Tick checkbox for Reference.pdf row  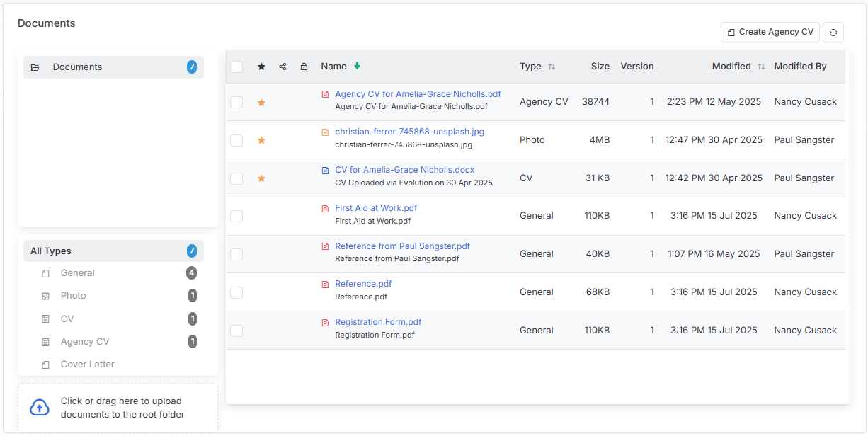(x=236, y=292)
